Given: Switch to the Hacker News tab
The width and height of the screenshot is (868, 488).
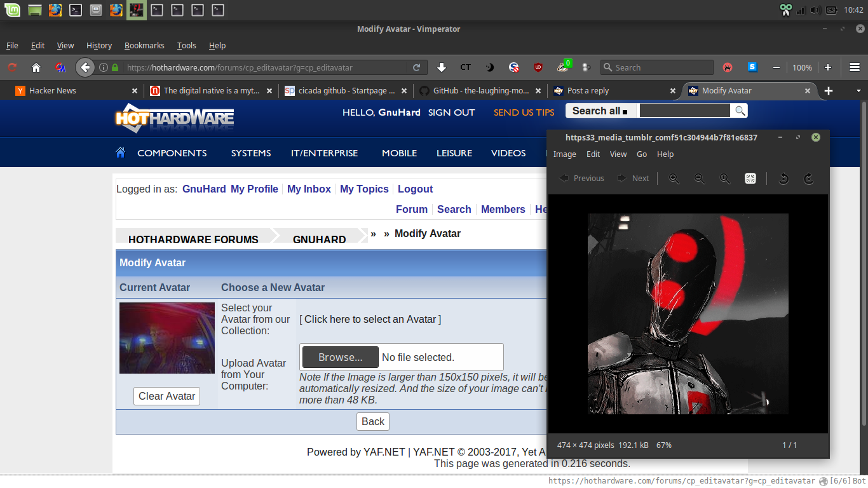Looking at the screenshot, I should [77, 91].
